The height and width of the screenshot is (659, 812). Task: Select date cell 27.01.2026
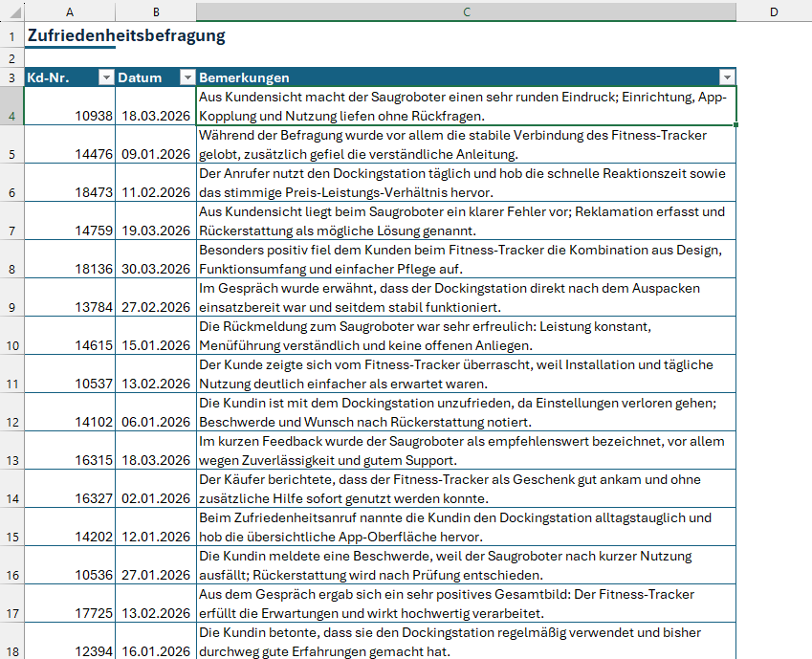[156, 565]
